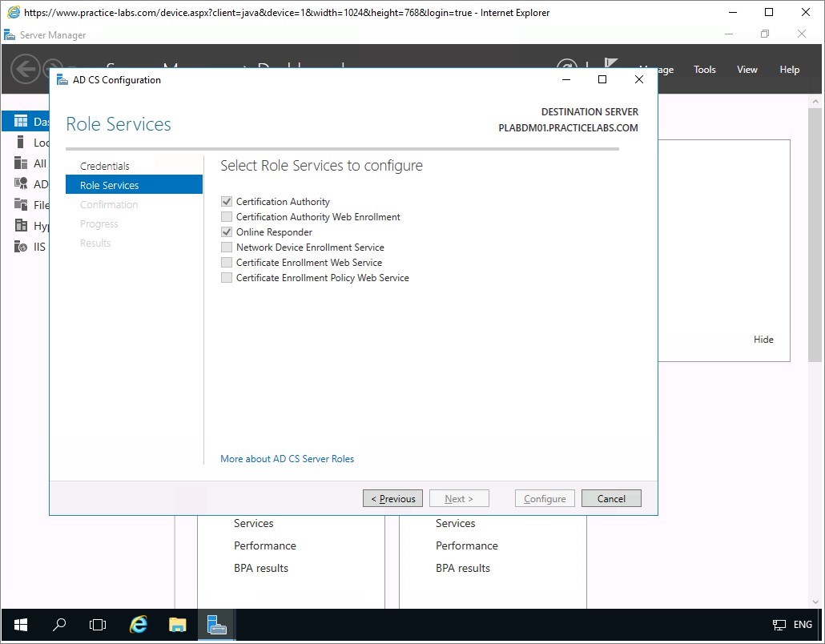The image size is (825, 644).
Task: Open Services in the right server tile
Action: [455, 523]
